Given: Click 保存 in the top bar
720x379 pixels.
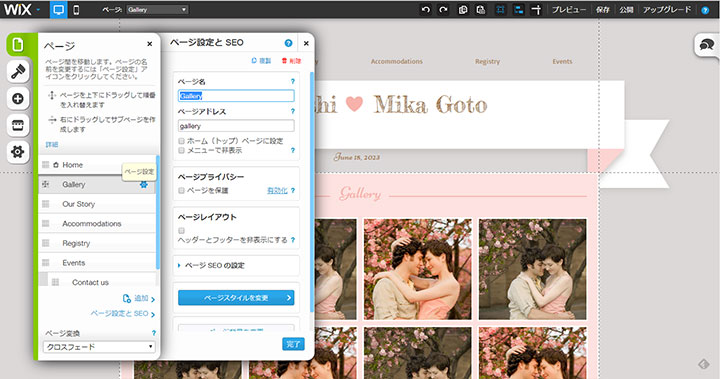Looking at the screenshot, I should [602, 10].
